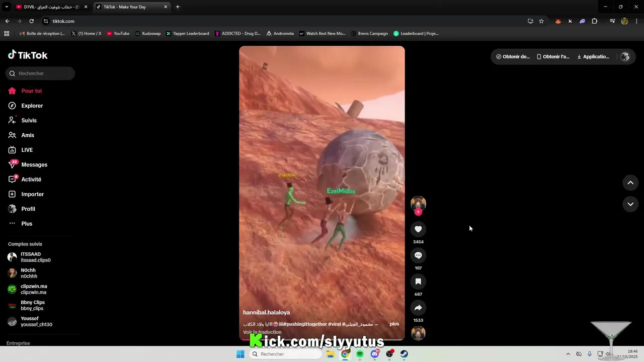
Task: Like the video with the heart icon
Action: [418, 229]
